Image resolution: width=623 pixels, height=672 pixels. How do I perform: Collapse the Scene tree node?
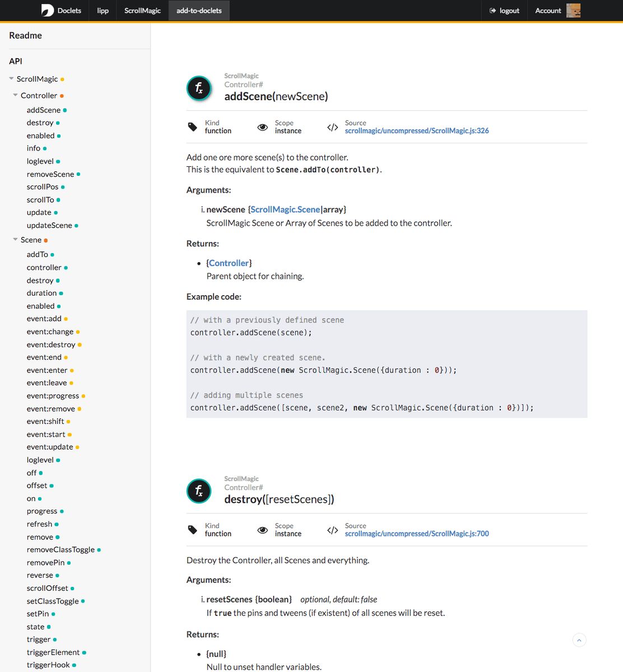point(15,240)
